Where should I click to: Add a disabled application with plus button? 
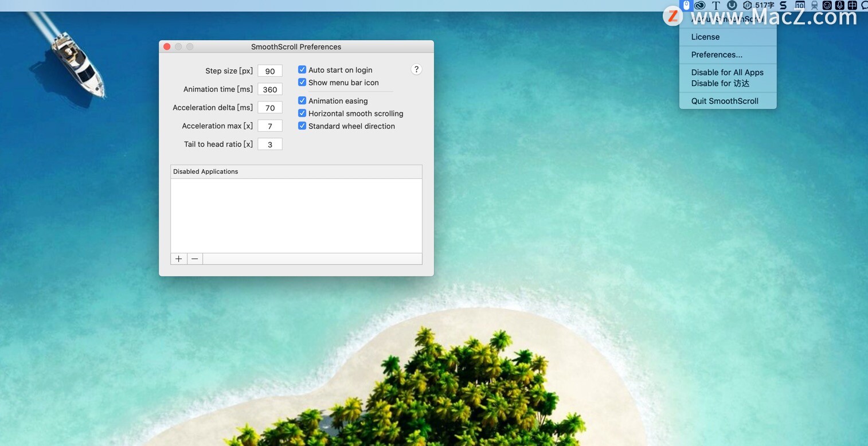(x=179, y=259)
